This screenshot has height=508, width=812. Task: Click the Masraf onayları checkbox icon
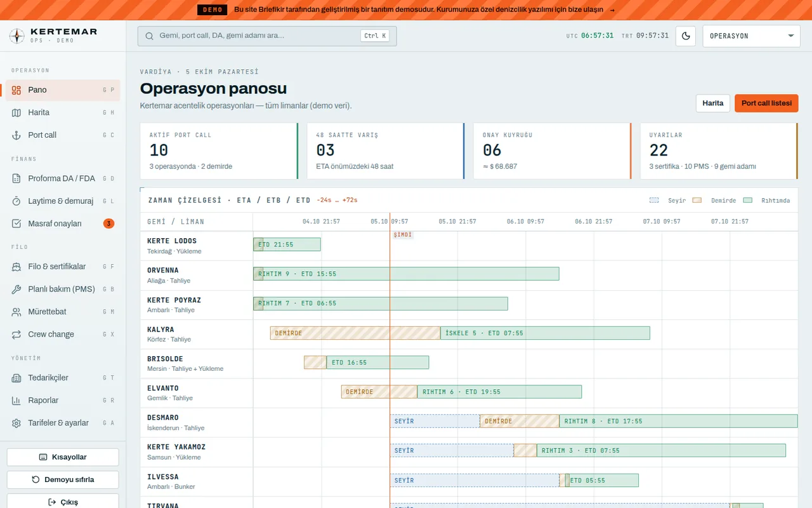16,224
